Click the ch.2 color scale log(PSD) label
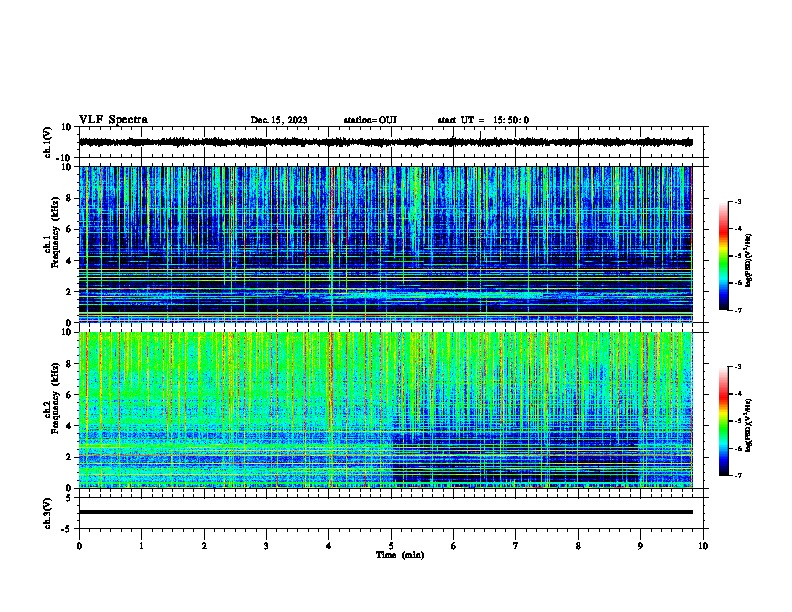The width and height of the screenshot is (792, 612). point(749,426)
